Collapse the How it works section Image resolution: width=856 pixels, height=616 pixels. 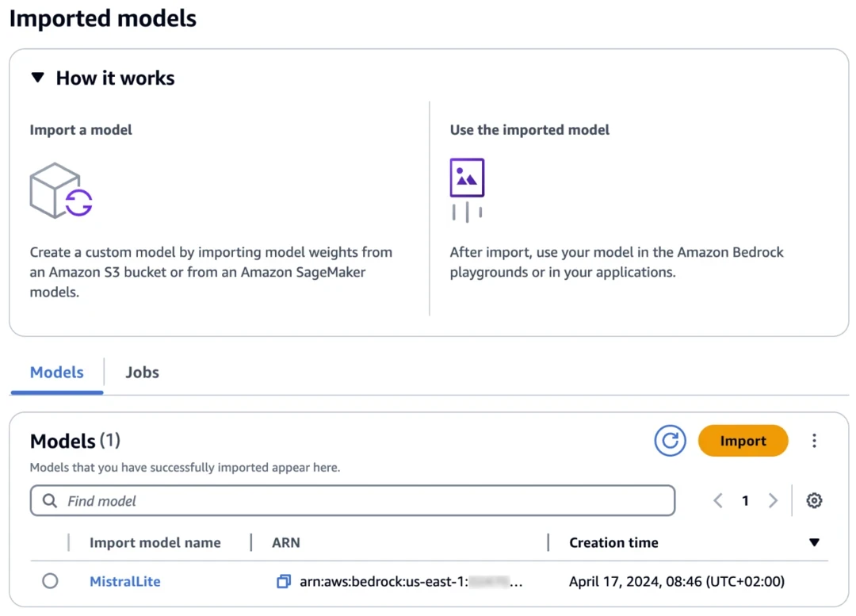coord(38,78)
